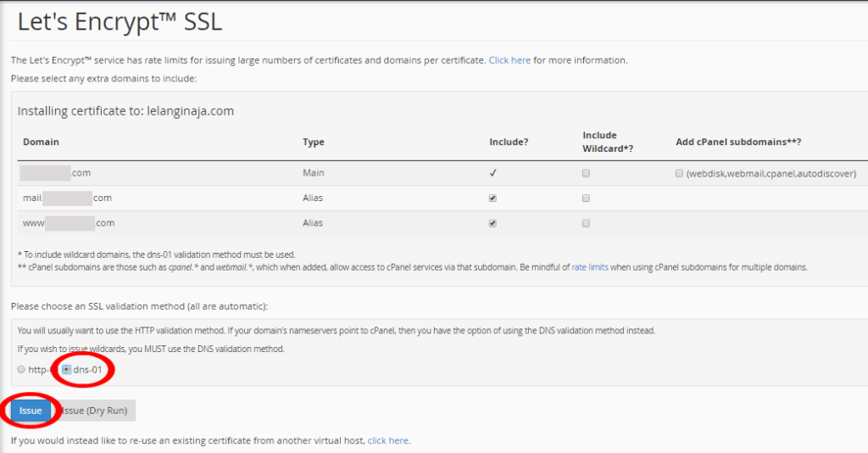Uncheck Include for the mail alias domain

click(x=492, y=199)
